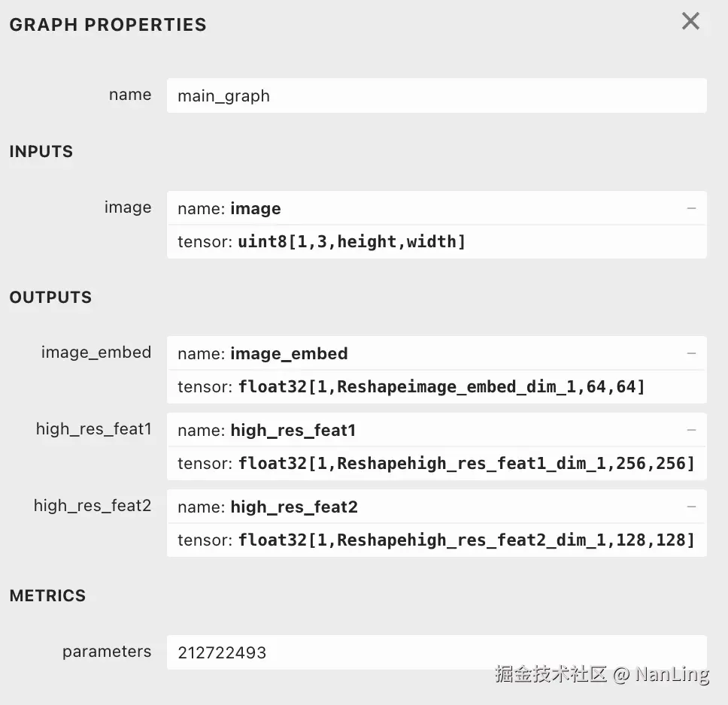Click the main_graph name field
The width and height of the screenshot is (728, 705).
point(436,96)
